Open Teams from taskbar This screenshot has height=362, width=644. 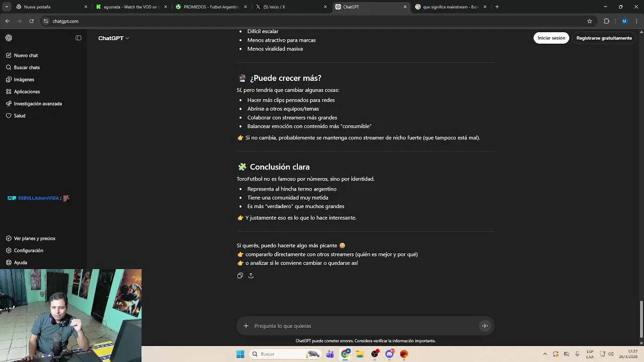click(330, 354)
